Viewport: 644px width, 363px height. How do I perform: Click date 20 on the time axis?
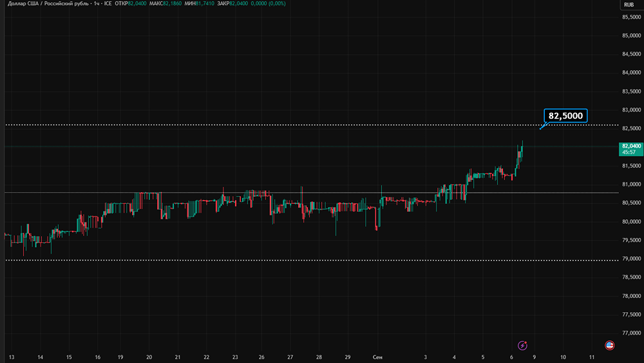(x=149, y=357)
